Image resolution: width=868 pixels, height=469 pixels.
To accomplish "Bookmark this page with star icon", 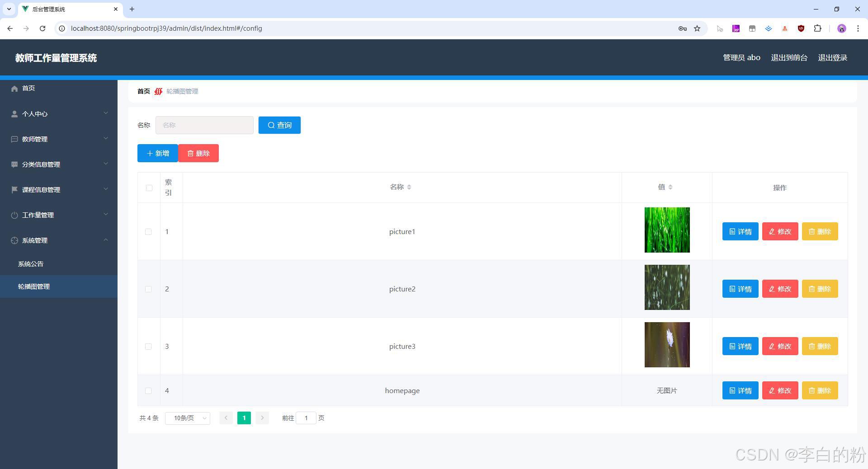I will 697,28.
